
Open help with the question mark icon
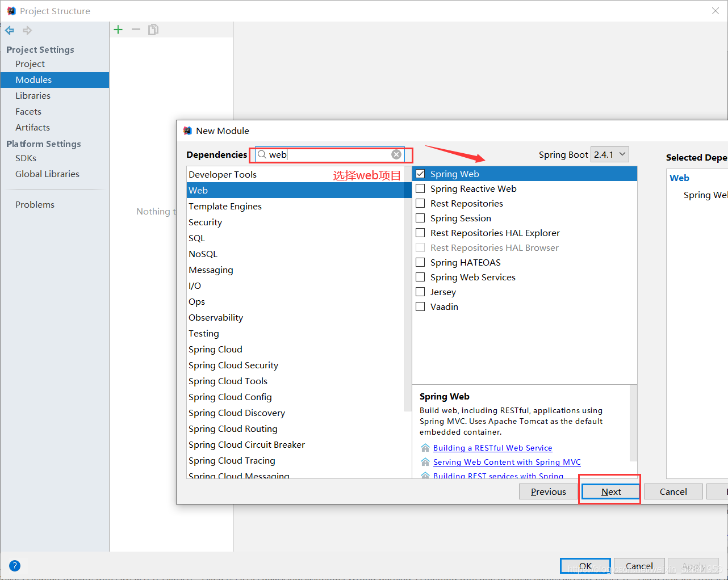[x=15, y=565]
